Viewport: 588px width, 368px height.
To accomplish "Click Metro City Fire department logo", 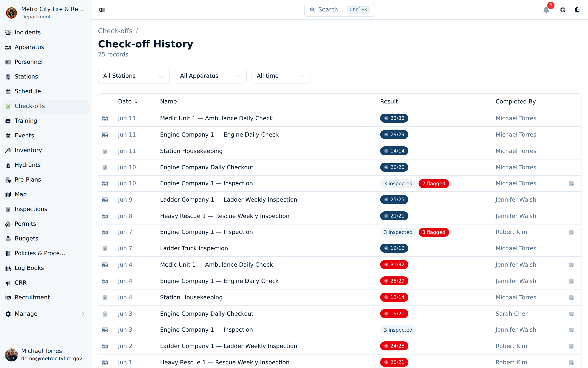I will pyautogui.click(x=11, y=13).
